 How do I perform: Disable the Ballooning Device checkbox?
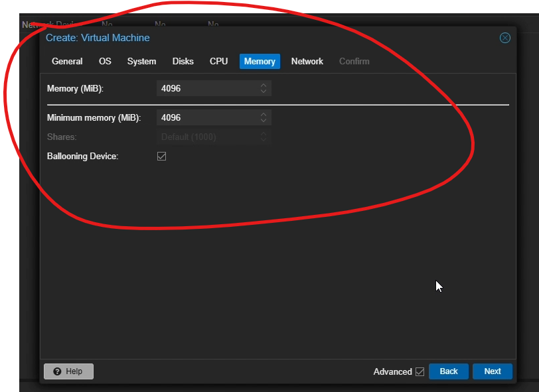point(161,157)
